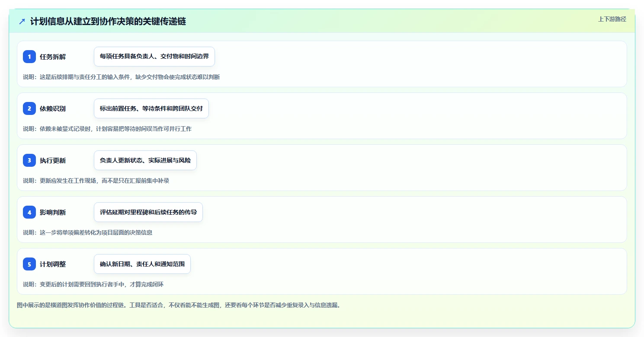
Task: Click step number badge 1
Action: tap(29, 57)
